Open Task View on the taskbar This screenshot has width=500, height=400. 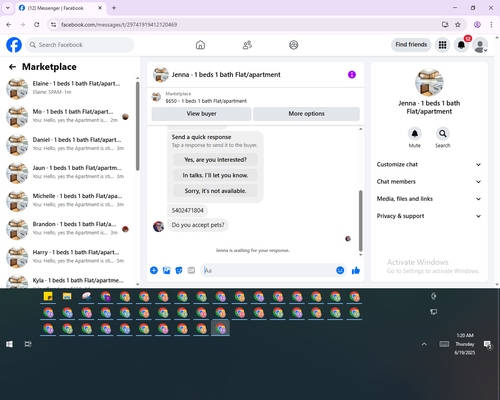coord(28,344)
